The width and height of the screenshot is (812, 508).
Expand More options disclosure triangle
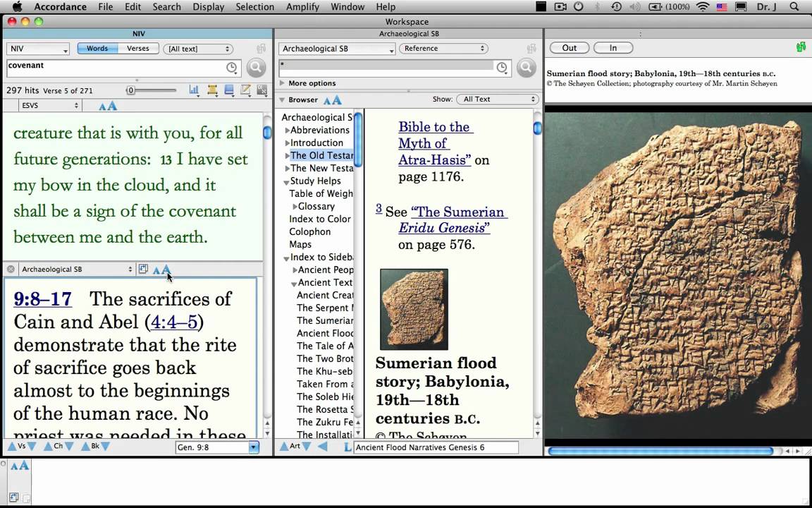point(282,83)
